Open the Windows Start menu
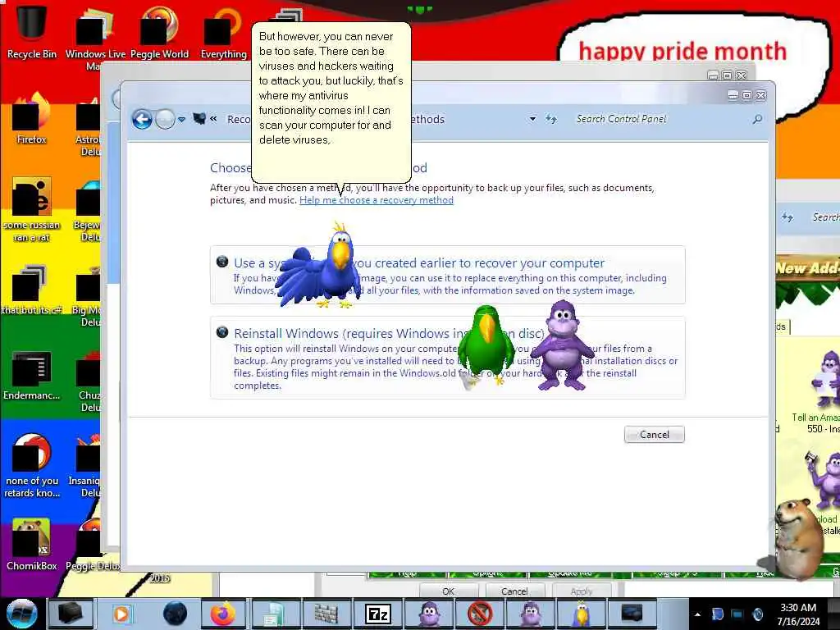The width and height of the screenshot is (840, 630). coord(21,614)
